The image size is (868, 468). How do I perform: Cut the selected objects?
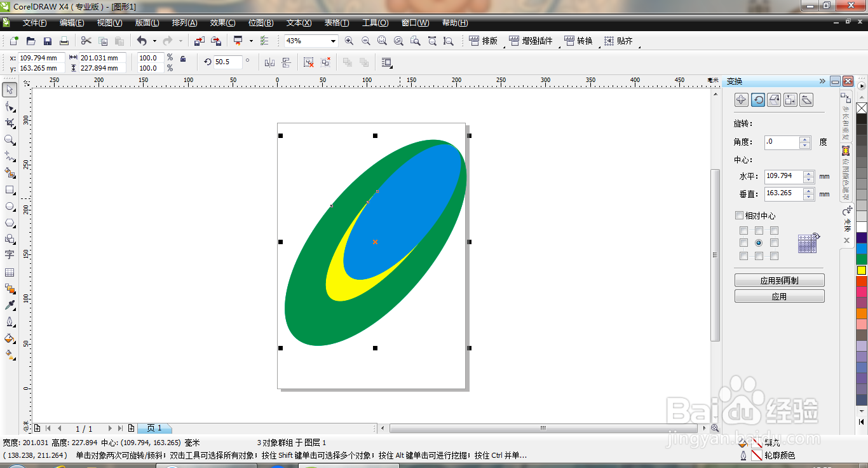86,41
